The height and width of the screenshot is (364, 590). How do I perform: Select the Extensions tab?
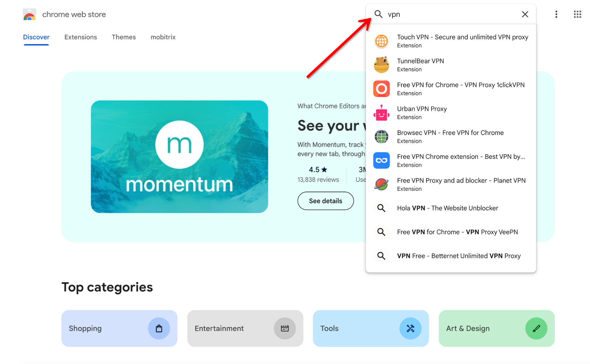click(x=80, y=37)
